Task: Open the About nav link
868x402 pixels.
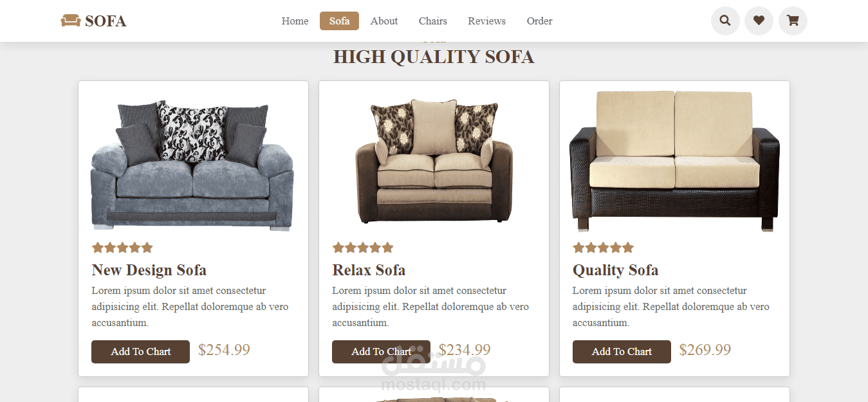Action: pos(384,21)
